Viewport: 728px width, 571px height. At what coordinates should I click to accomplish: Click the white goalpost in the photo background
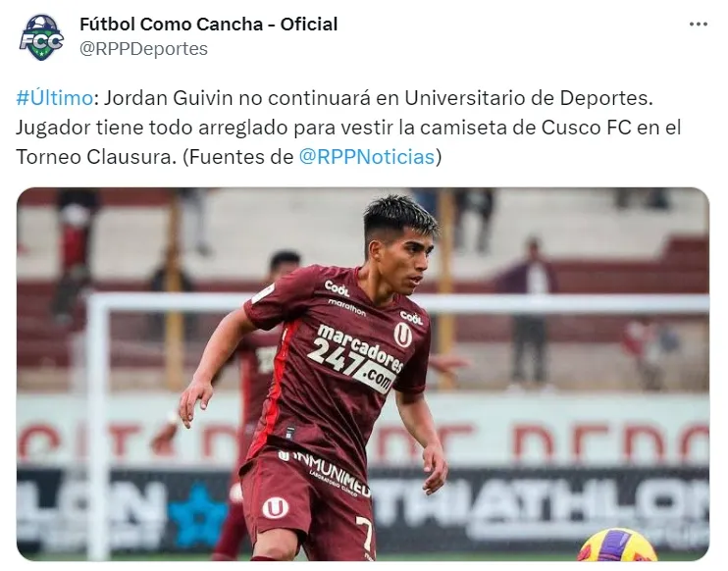pos(98,427)
